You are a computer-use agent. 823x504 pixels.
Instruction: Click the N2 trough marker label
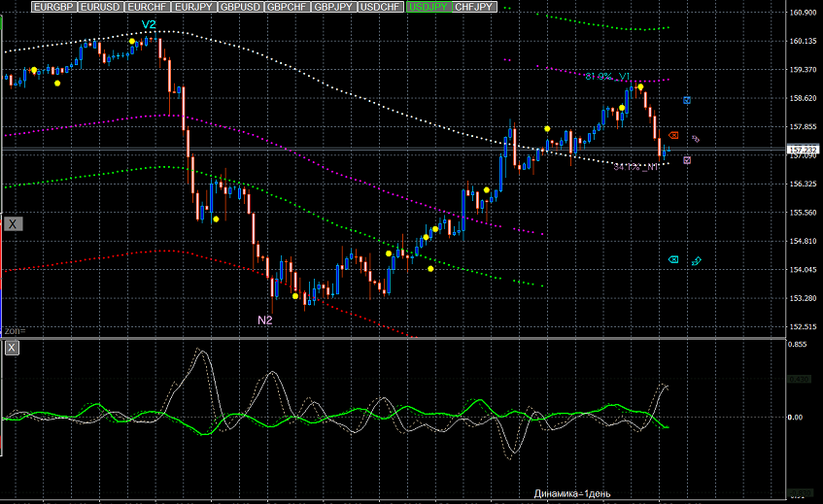point(265,319)
